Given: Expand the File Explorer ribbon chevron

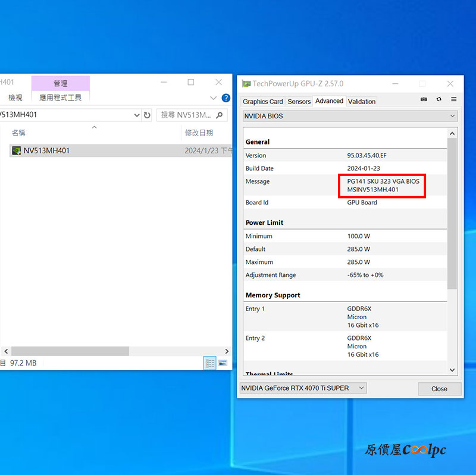Looking at the screenshot, I should pyautogui.click(x=213, y=97).
